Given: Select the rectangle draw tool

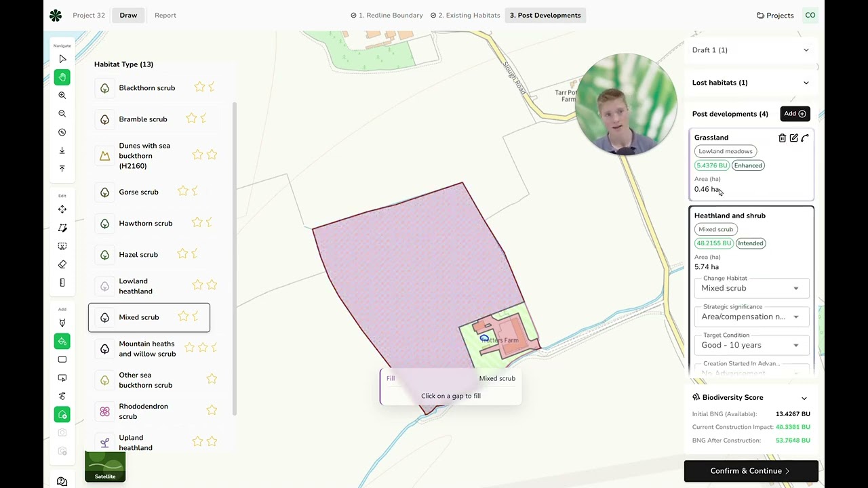Looking at the screenshot, I should 62,360.
